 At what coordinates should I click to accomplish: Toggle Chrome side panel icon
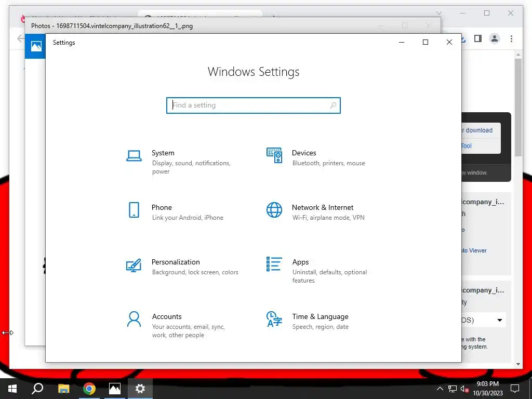click(x=478, y=38)
